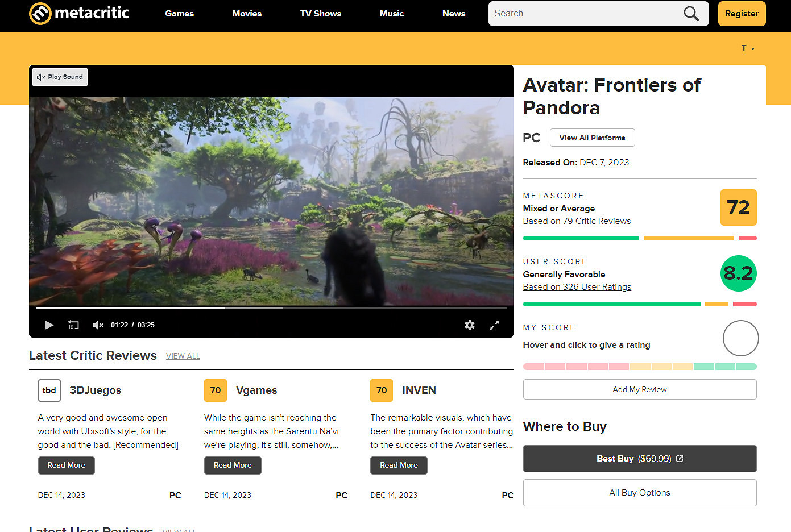Pick a rating on My Score color bar
Screen dimensions: 791x532
pos(640,367)
